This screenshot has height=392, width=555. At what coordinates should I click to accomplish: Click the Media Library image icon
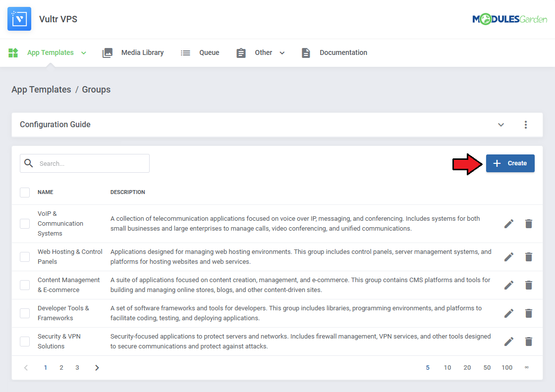pos(107,52)
